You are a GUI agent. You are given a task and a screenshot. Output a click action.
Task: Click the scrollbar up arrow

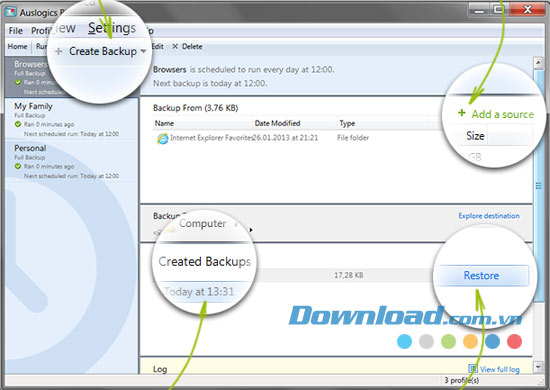(538, 62)
